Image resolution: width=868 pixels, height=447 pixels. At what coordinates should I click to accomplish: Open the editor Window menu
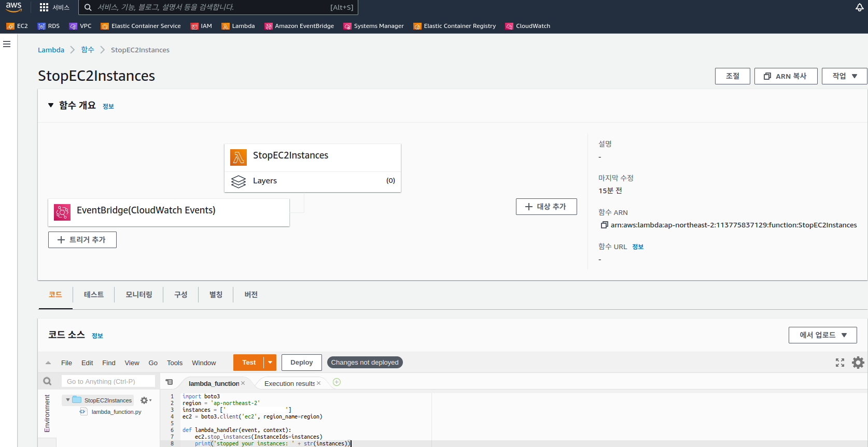click(204, 363)
